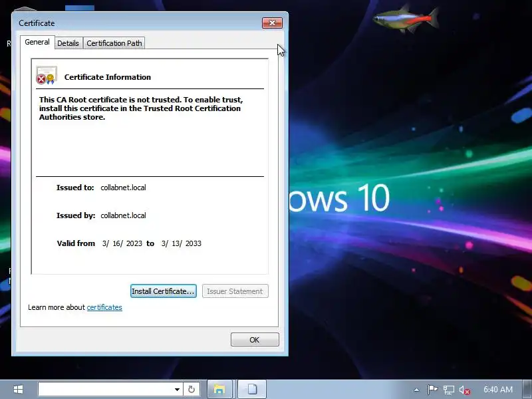Click the disabled Issuer Statement button
The height and width of the screenshot is (399, 532).
coord(235,291)
